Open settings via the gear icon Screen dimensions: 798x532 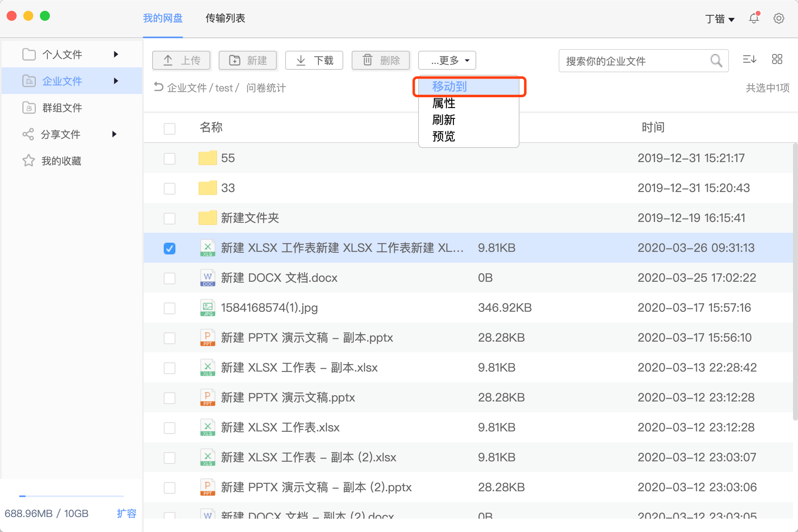[x=778, y=18]
